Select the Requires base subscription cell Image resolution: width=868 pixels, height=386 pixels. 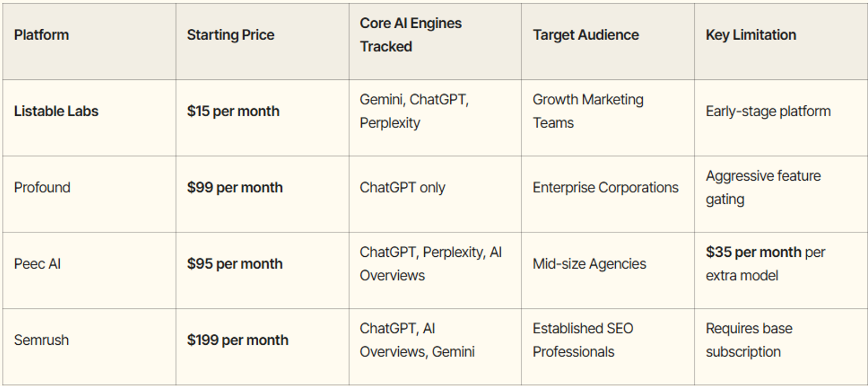749,340
